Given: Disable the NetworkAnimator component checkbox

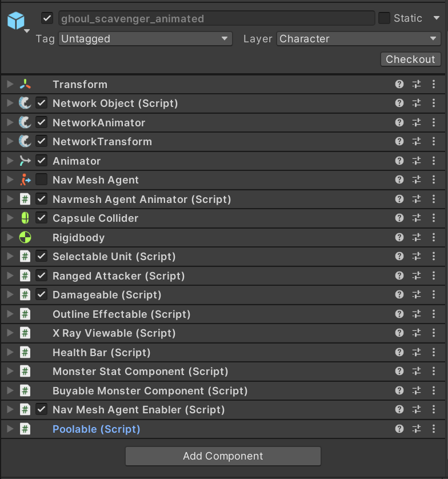Looking at the screenshot, I should (x=41, y=122).
